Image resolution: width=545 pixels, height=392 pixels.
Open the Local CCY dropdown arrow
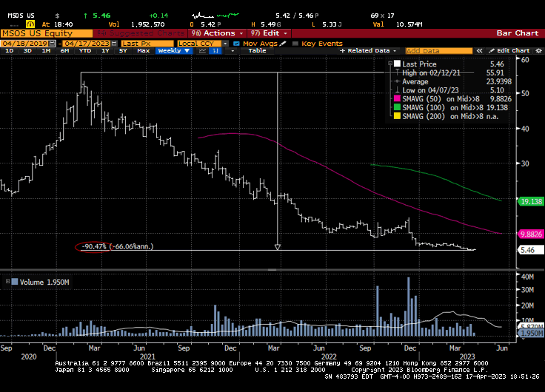(226, 44)
